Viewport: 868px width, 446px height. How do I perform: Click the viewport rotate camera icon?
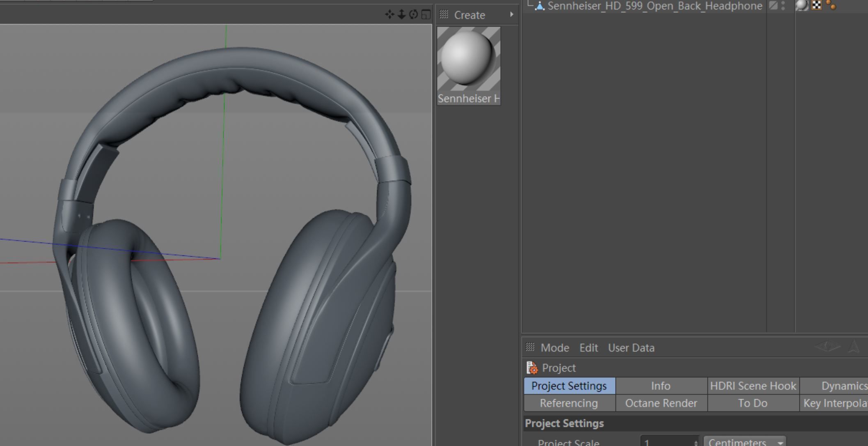pyautogui.click(x=413, y=15)
